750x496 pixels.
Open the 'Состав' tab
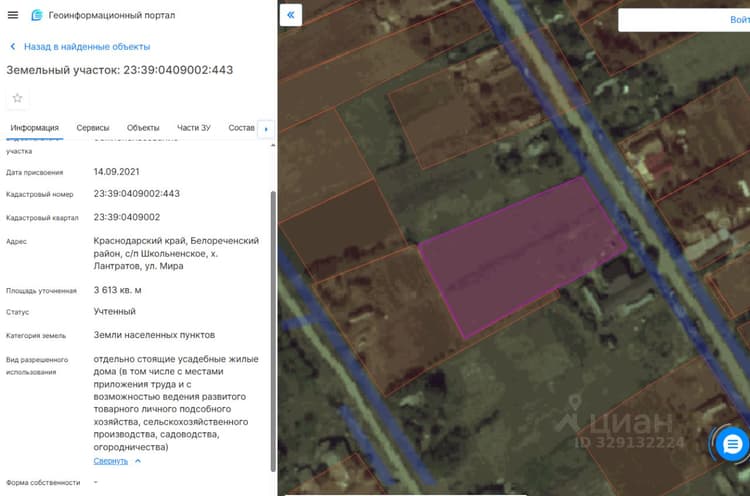point(242,128)
